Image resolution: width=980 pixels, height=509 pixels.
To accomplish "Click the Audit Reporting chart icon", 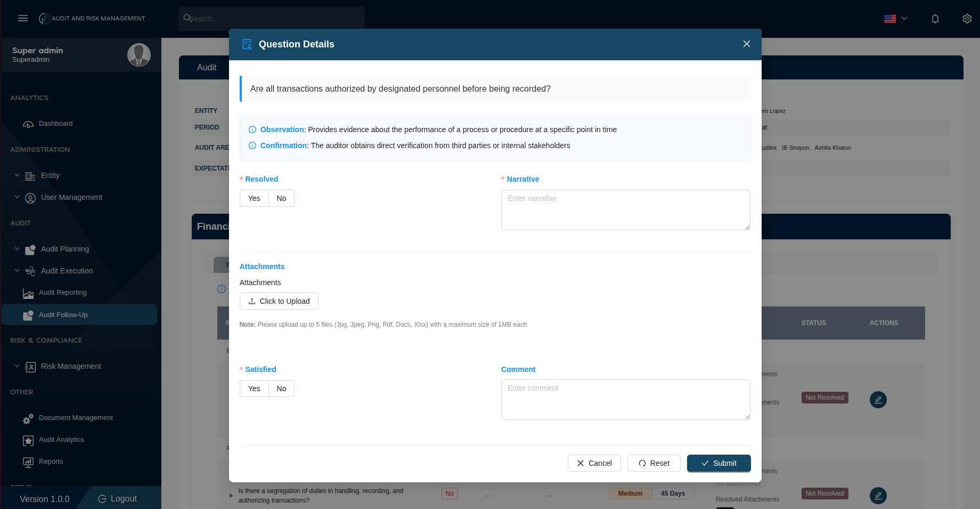I will click(28, 294).
